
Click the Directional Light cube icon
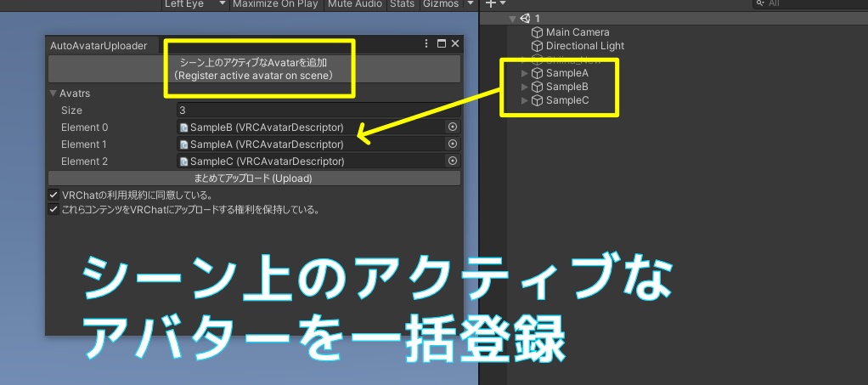coord(537,46)
